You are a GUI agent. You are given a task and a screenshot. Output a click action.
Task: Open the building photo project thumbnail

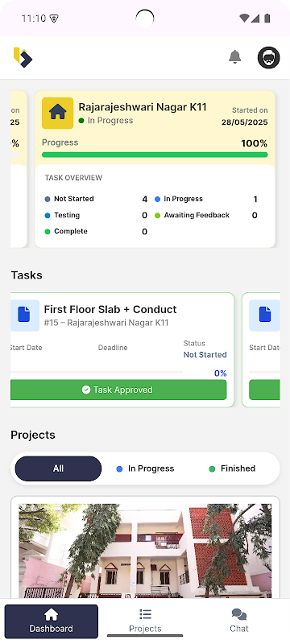pos(145,551)
